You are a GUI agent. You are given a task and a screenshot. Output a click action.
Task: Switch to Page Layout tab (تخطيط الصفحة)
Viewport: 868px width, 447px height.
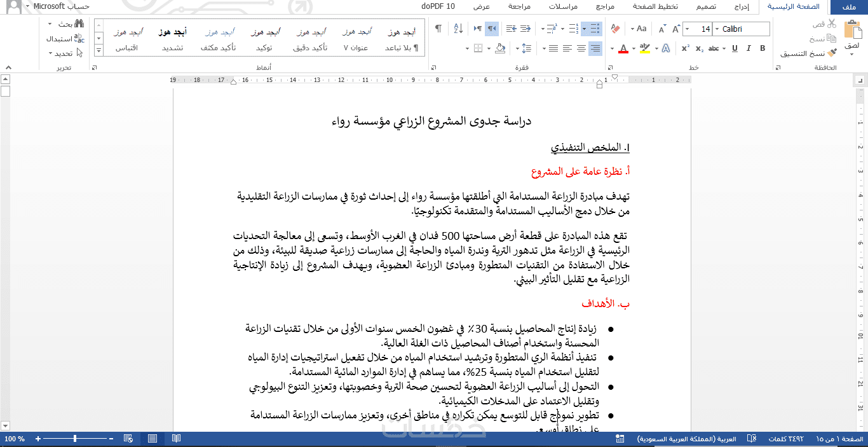655,7
